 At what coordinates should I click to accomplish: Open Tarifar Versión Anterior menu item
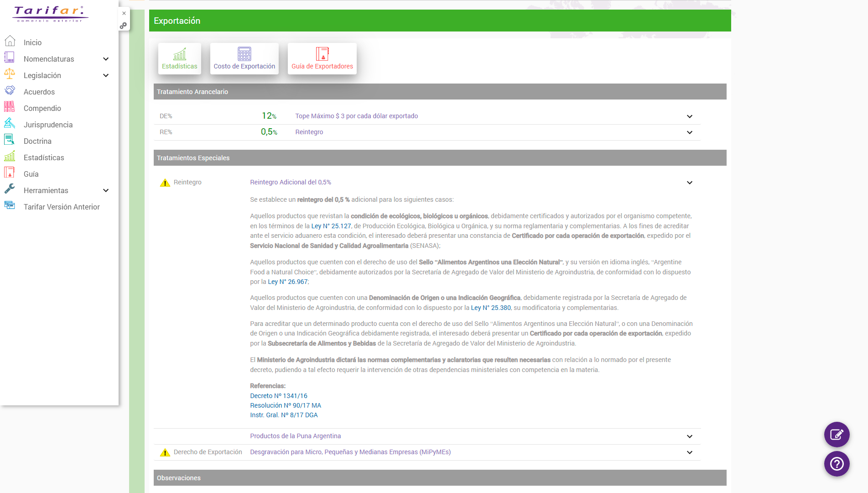pyautogui.click(x=62, y=207)
